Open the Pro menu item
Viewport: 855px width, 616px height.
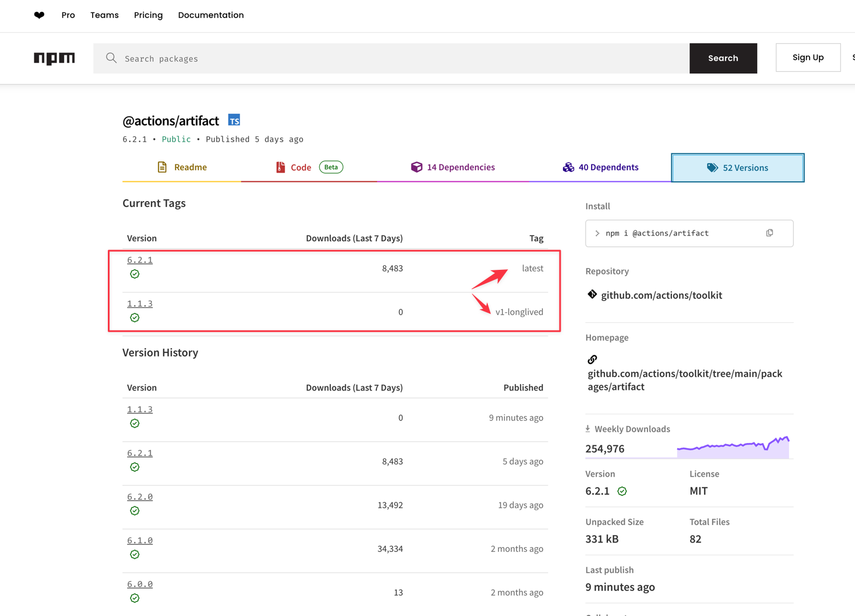pyautogui.click(x=68, y=15)
